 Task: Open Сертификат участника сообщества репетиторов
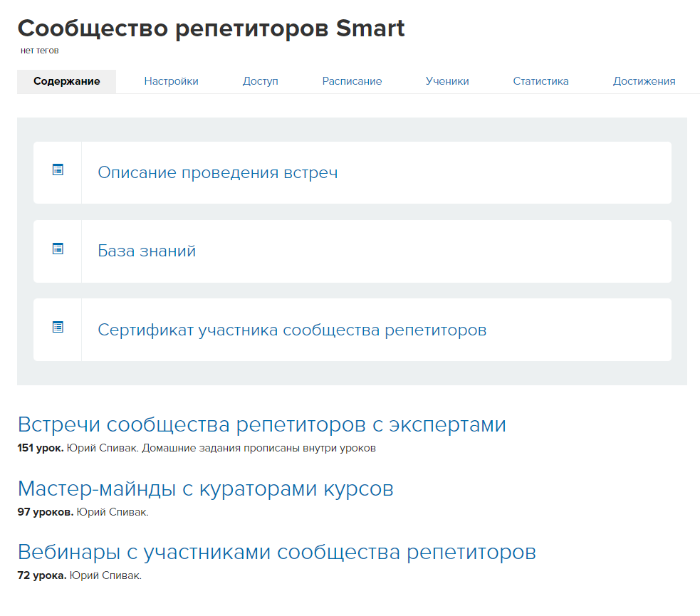point(292,330)
